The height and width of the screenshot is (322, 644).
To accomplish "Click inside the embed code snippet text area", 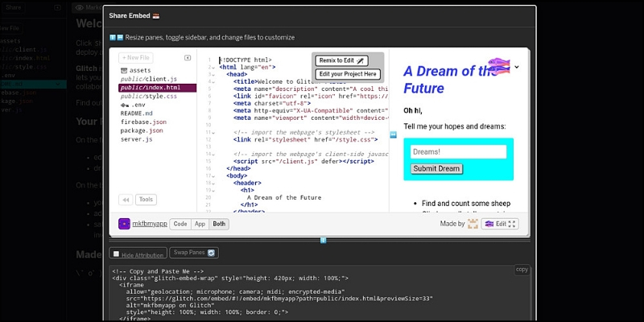I will coord(320,294).
